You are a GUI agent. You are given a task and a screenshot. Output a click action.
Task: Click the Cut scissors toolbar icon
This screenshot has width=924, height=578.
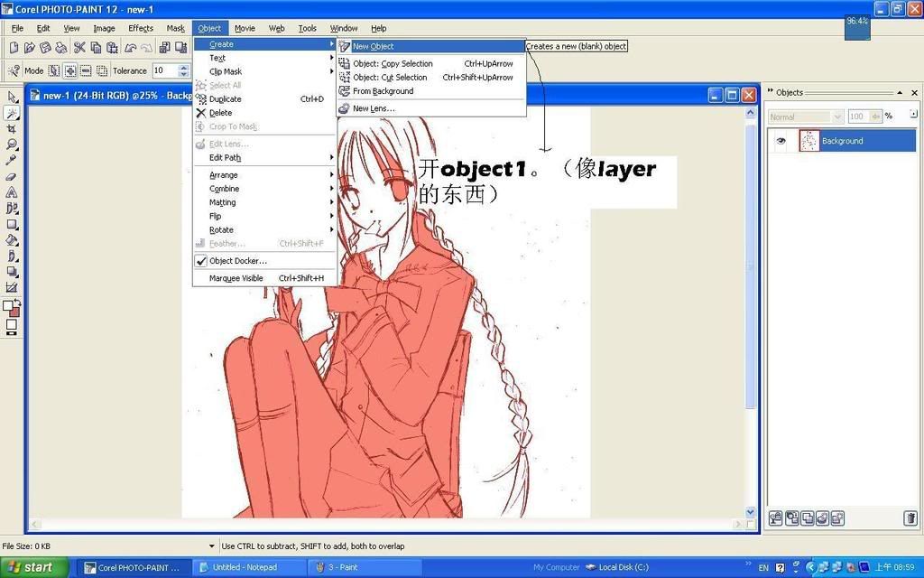pos(79,48)
